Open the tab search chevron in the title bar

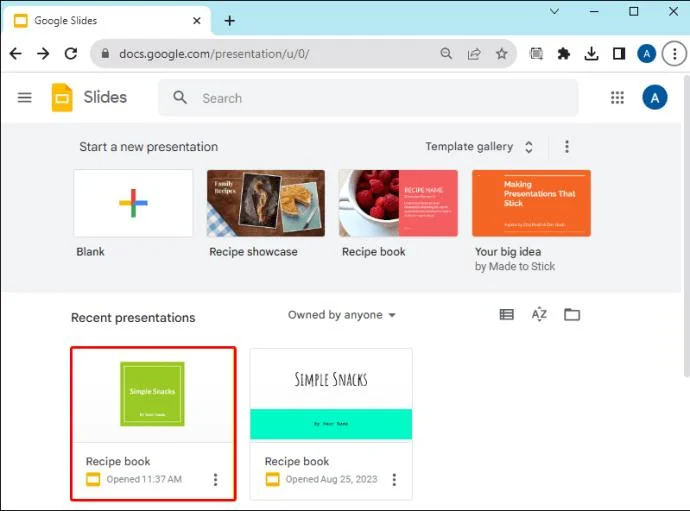554,11
